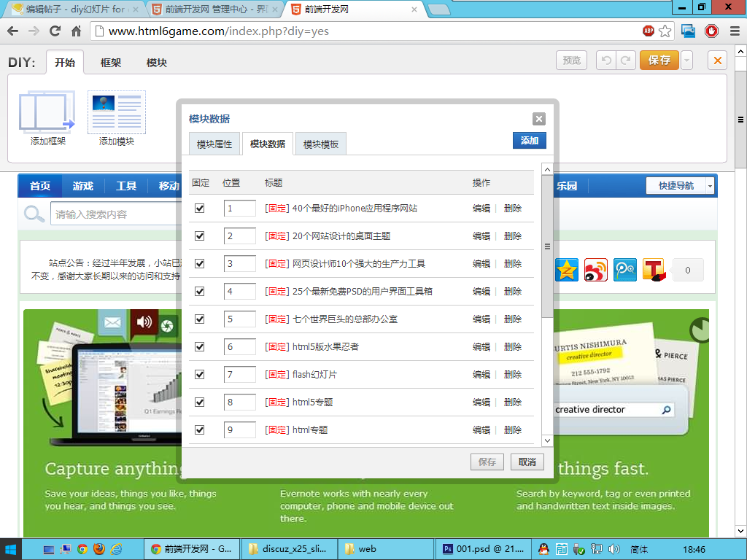Screen dimensions: 747x560
Task: Switch to the 模块 DIY tab
Action: 157,63
